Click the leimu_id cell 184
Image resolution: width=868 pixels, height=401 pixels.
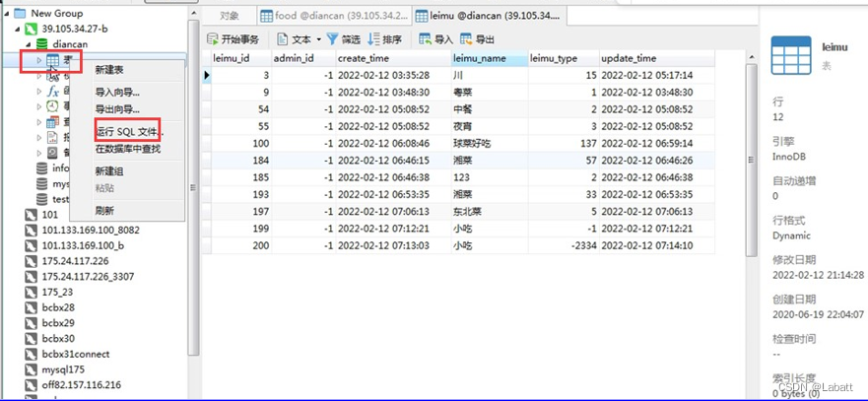pos(242,161)
